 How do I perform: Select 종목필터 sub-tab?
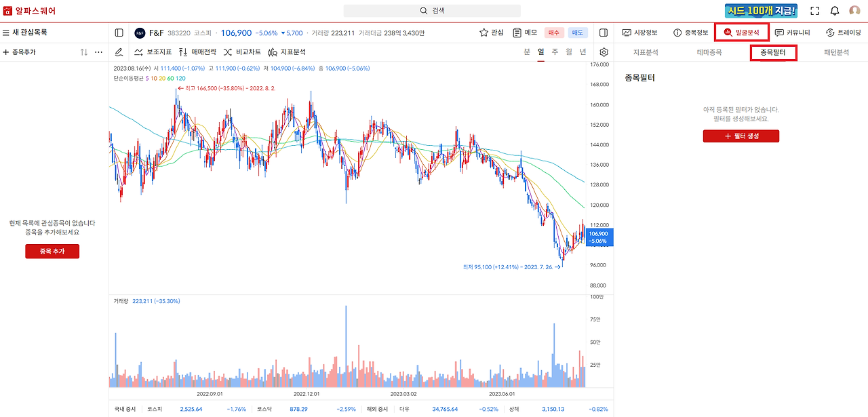[x=773, y=52]
